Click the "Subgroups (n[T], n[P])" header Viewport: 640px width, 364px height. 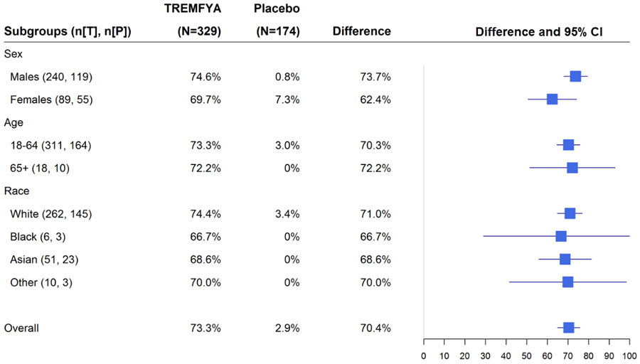coord(68,31)
